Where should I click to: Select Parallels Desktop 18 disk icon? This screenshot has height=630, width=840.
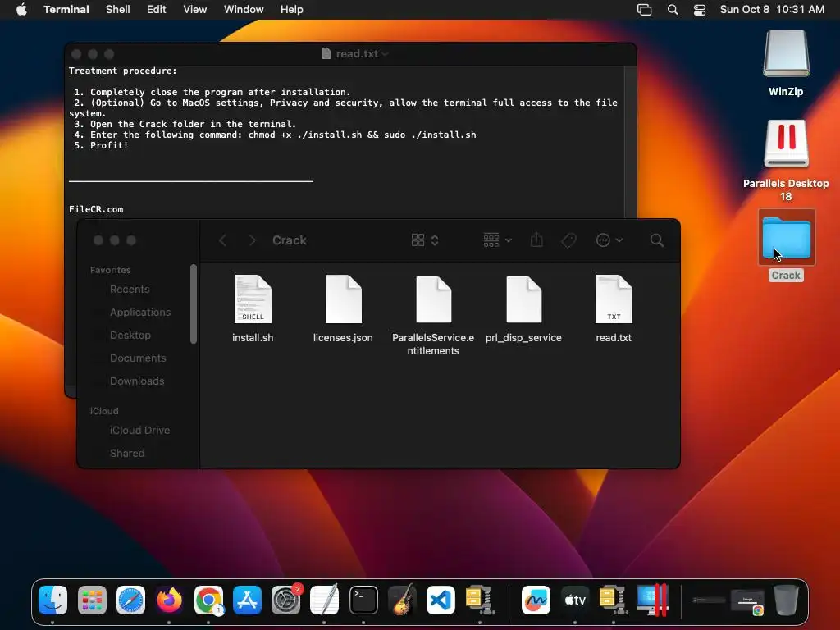click(786, 144)
